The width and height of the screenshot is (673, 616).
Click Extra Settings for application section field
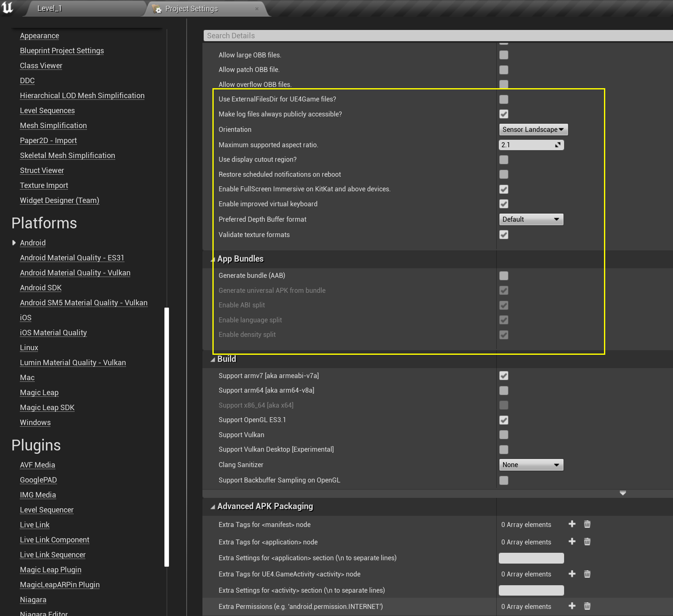pyautogui.click(x=531, y=558)
